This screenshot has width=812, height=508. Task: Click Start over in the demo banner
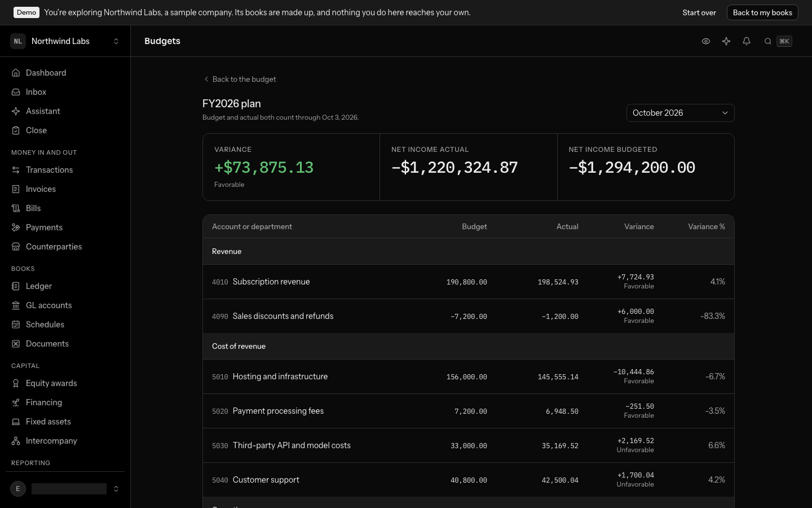click(x=699, y=12)
